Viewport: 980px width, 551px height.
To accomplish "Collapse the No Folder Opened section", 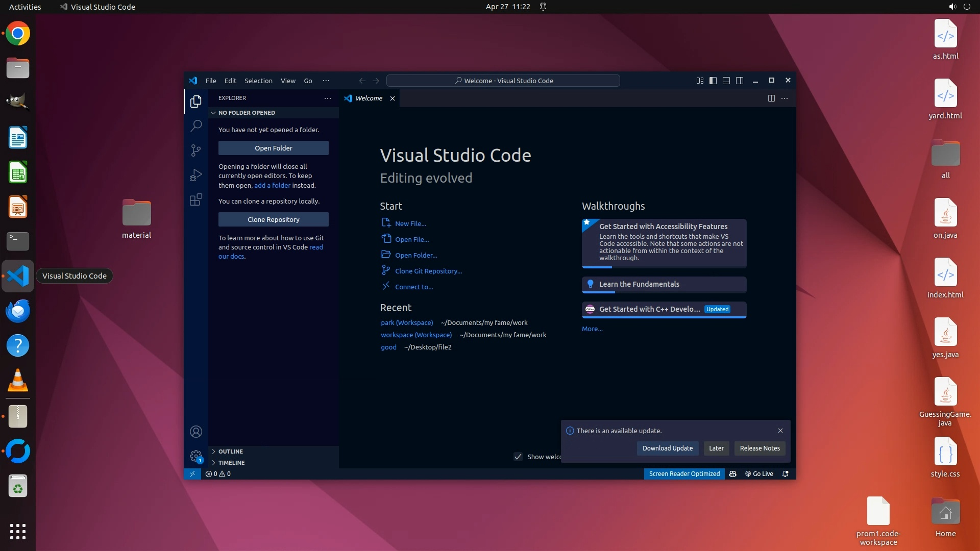I will 247,113.
